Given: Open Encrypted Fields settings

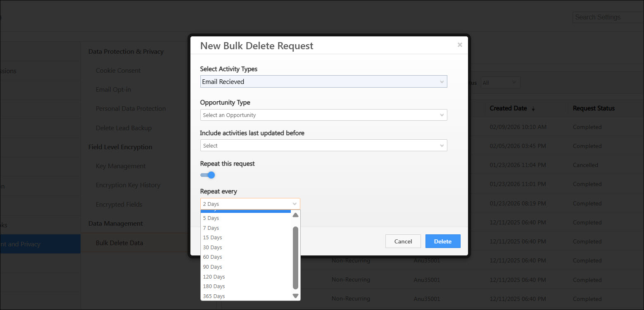Looking at the screenshot, I should tap(119, 204).
